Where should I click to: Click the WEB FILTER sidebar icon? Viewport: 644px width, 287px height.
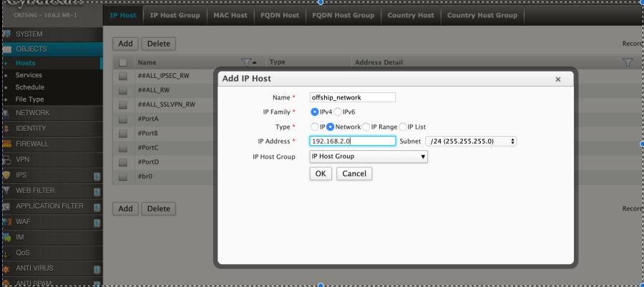click(7, 190)
